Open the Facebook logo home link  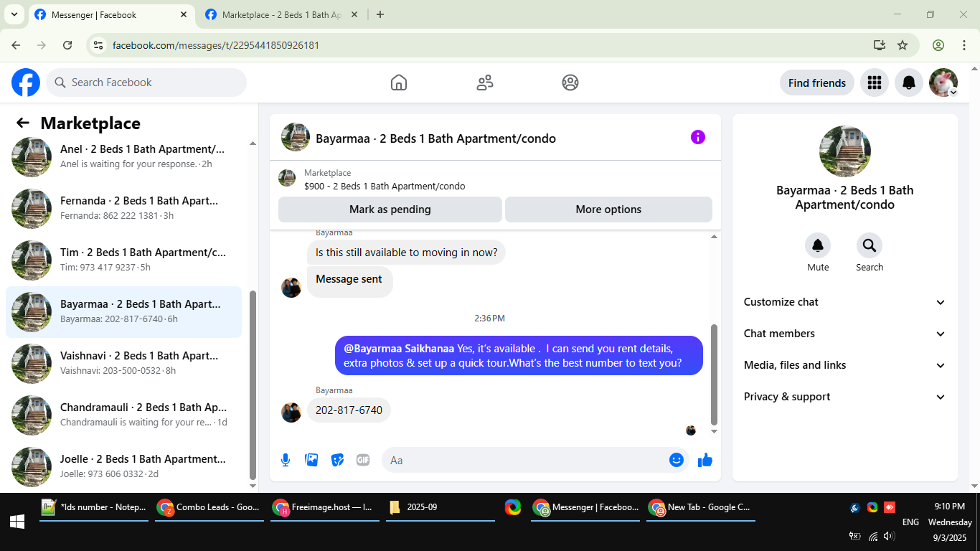(x=26, y=83)
